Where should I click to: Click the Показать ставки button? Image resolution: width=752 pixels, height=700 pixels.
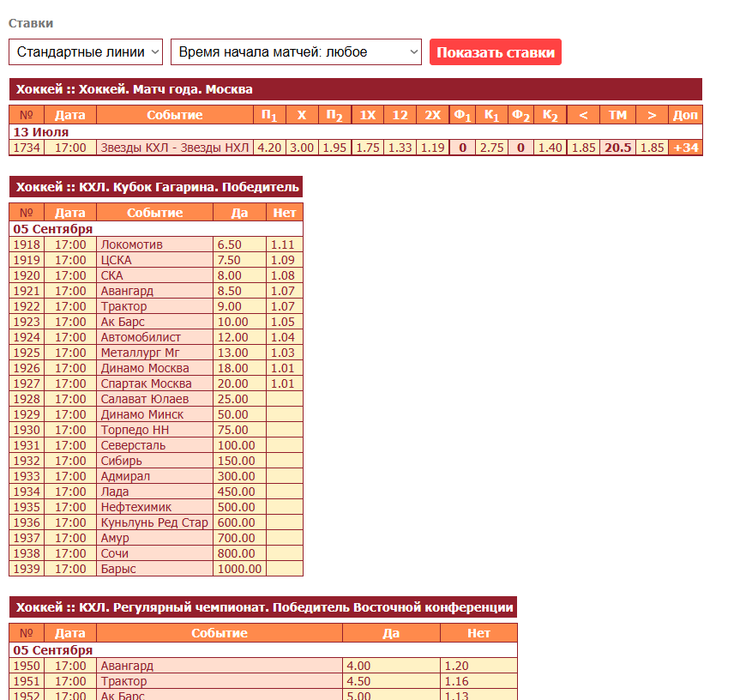pyautogui.click(x=496, y=51)
